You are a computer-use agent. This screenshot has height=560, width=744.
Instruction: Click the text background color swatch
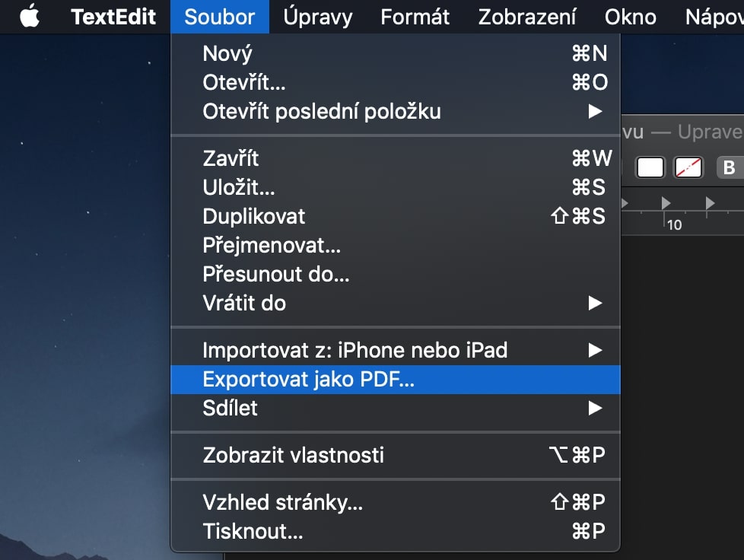tap(688, 167)
